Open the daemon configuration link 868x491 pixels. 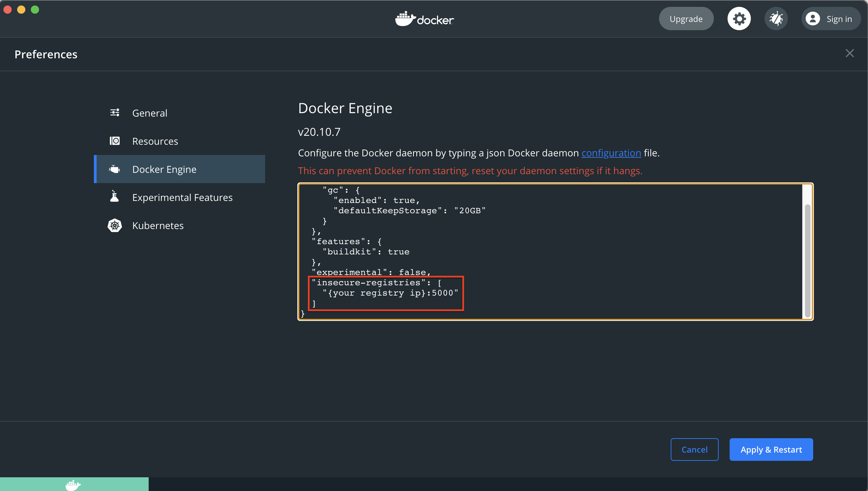(x=611, y=153)
